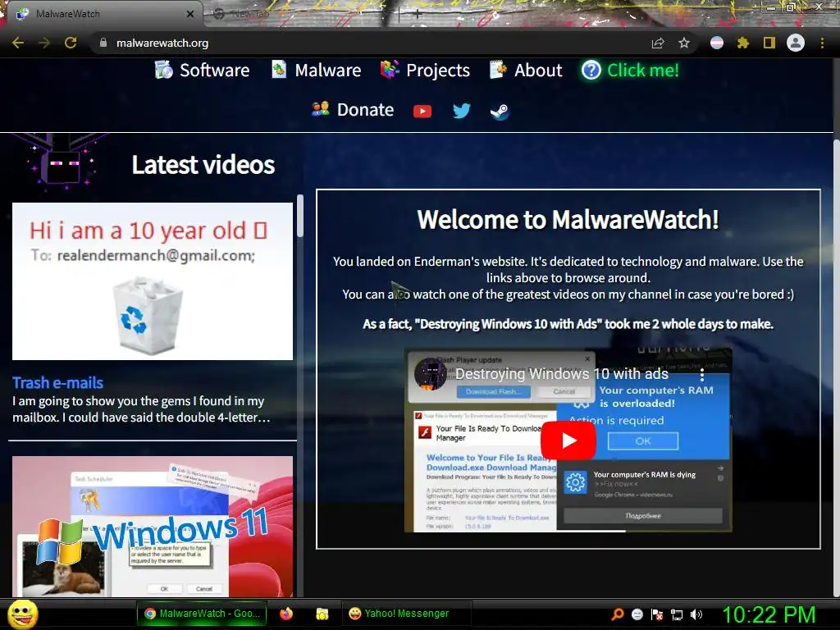
Task: Click the Enderman head logo
Action: pyautogui.click(x=62, y=162)
